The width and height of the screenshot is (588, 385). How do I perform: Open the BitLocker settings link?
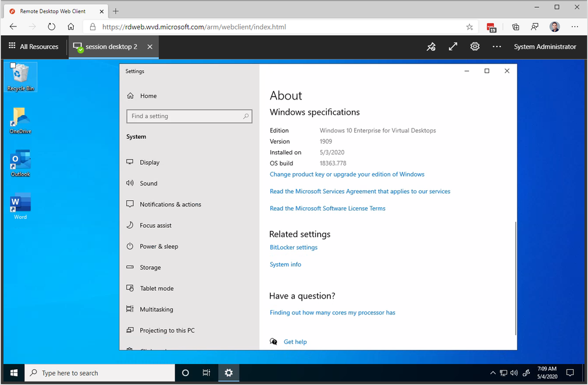[294, 247]
